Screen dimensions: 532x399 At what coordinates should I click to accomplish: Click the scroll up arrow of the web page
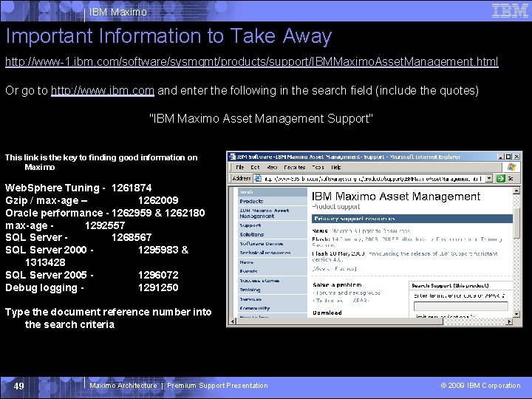(516, 191)
